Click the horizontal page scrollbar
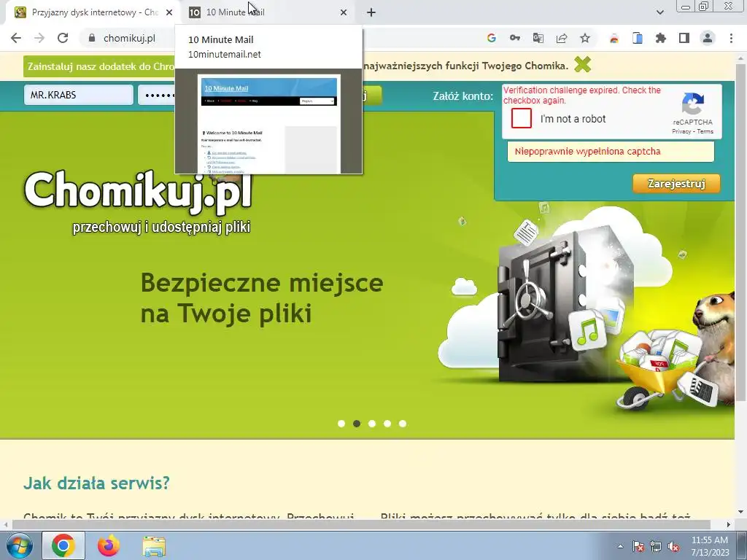 (x=360, y=524)
